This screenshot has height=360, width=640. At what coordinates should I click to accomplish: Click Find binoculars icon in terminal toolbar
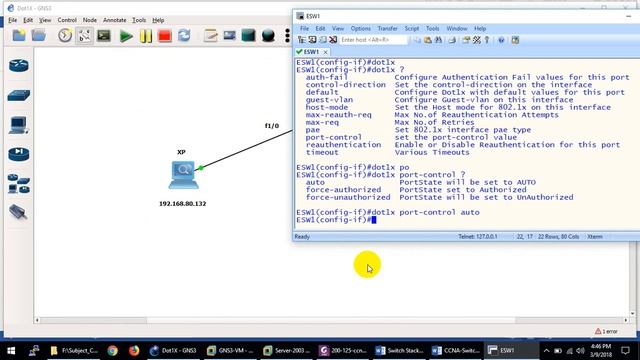point(438,40)
